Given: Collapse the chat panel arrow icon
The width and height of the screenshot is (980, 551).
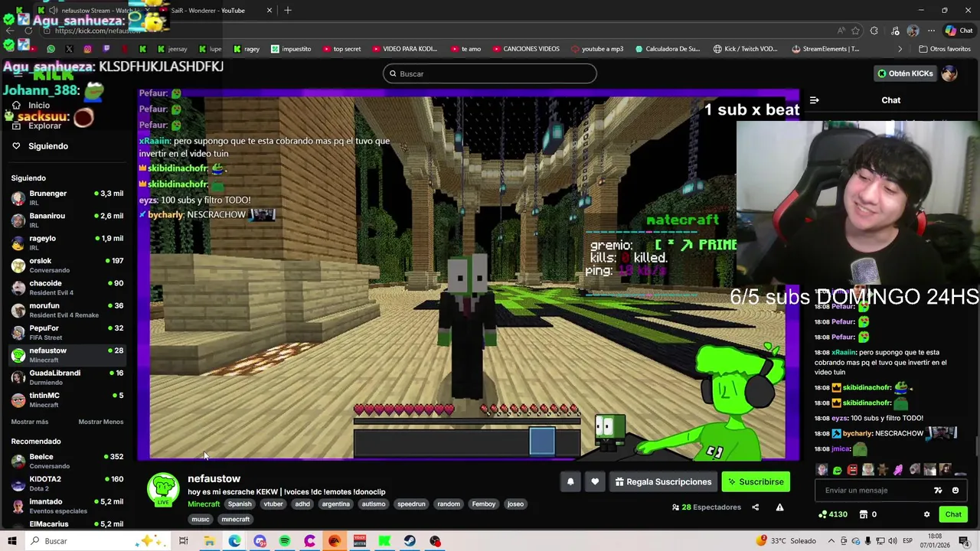Looking at the screenshot, I should 814,100.
